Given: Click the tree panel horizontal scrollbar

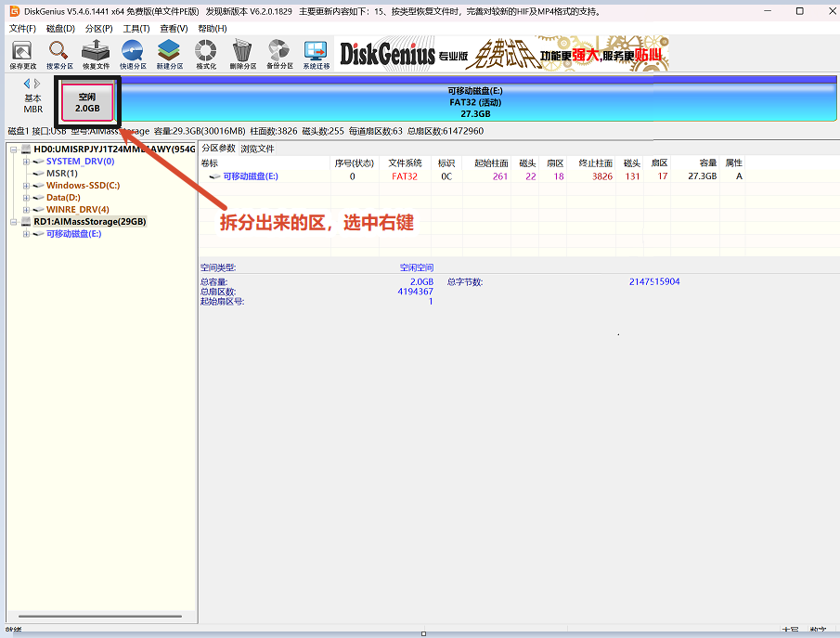Looking at the screenshot, I should tap(100, 617).
